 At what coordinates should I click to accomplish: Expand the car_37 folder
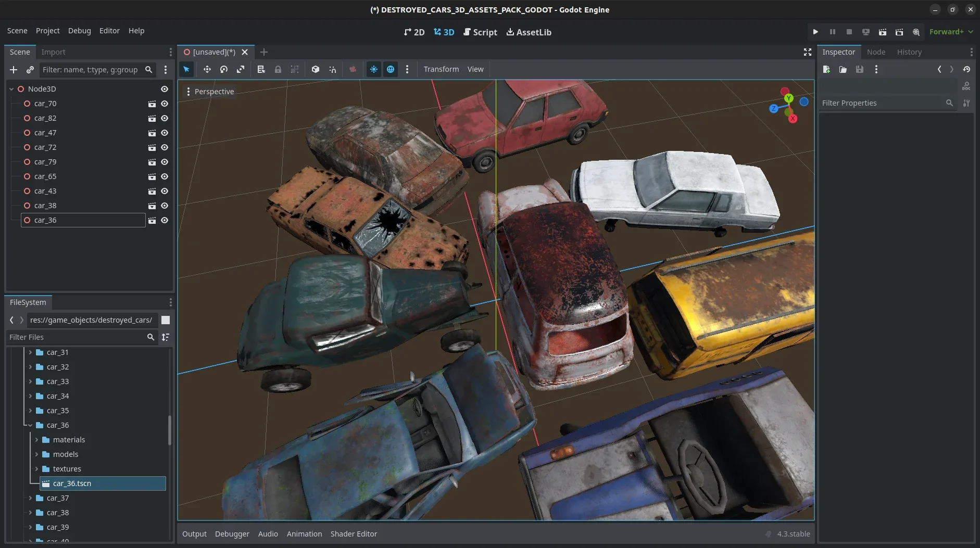[x=30, y=498]
